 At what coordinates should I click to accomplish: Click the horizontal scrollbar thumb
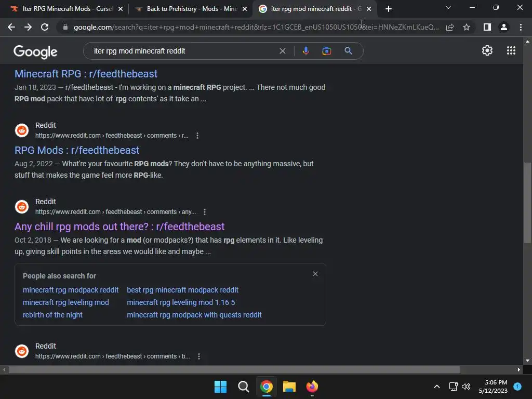tap(234, 370)
